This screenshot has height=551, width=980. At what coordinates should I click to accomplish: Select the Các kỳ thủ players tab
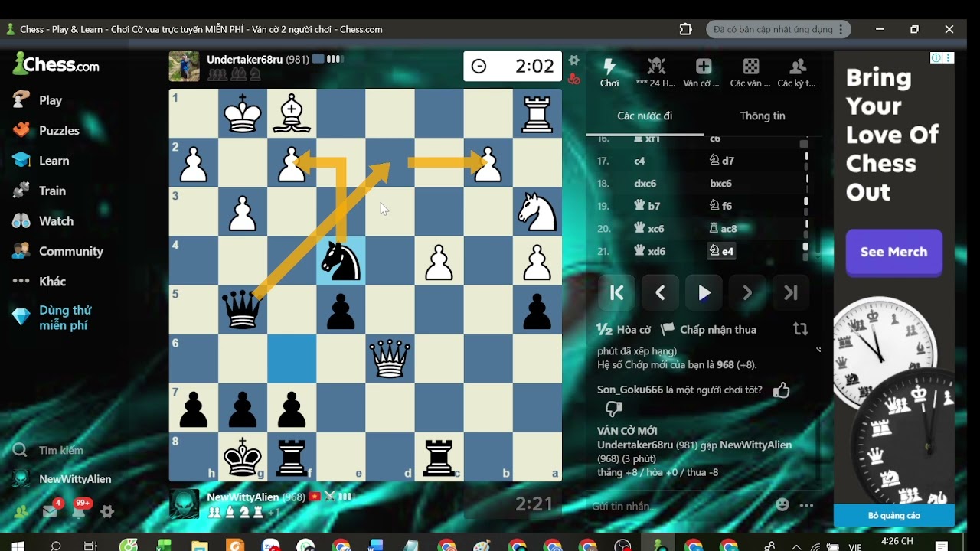click(797, 73)
